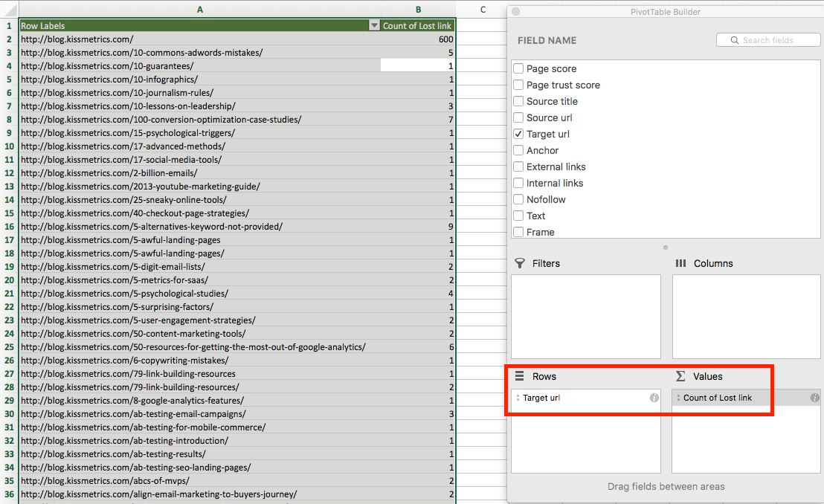
Task: Click the Values sigma icon
Action: click(x=679, y=375)
